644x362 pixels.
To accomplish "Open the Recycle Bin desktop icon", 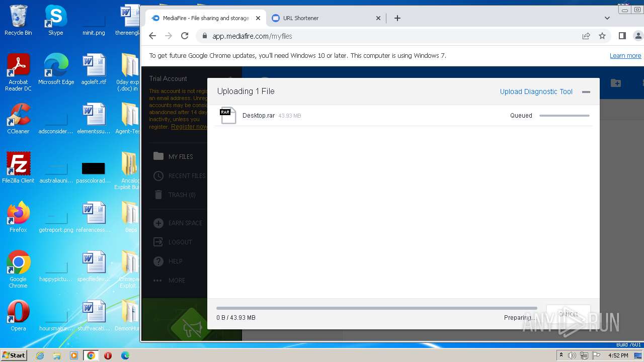I will click(18, 20).
